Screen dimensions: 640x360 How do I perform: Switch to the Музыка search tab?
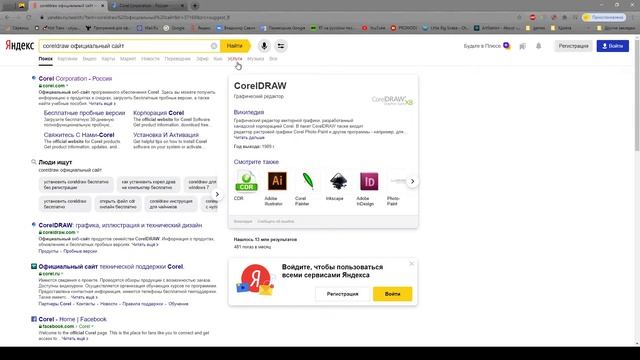tap(256, 59)
